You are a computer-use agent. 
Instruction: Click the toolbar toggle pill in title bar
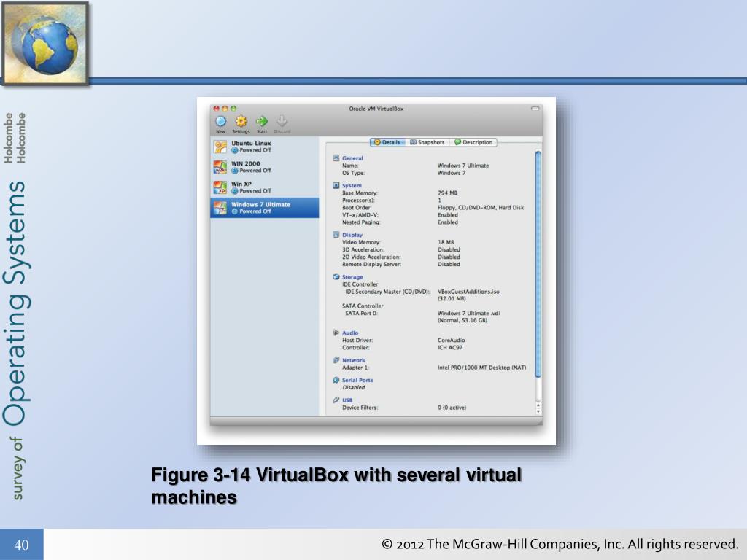point(535,109)
